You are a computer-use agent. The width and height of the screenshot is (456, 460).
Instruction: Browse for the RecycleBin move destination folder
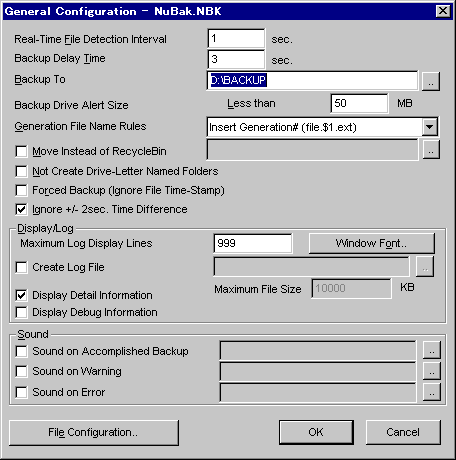click(x=431, y=150)
